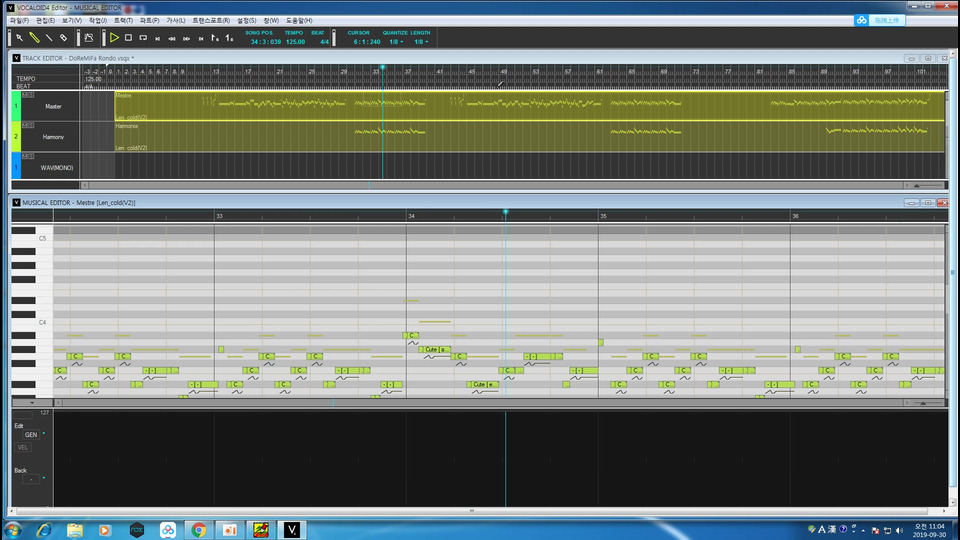Click the blue cloud upload icon
The height and width of the screenshot is (540, 960).
click(x=861, y=20)
